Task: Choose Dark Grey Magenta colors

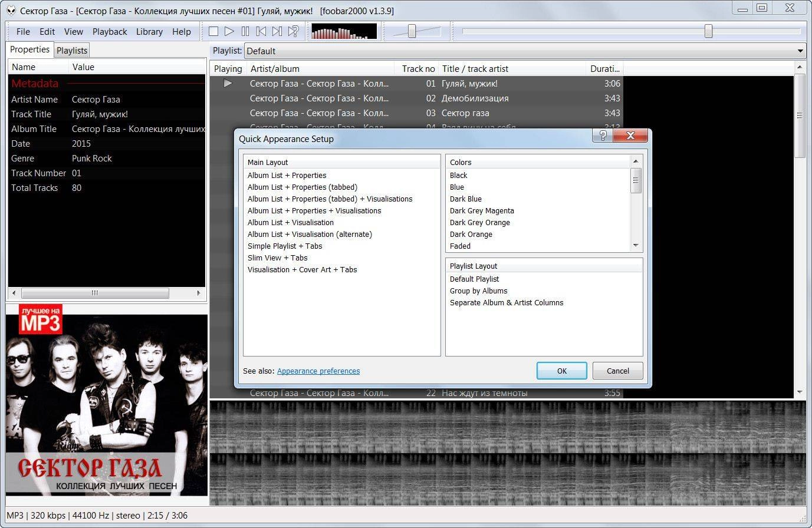Action: point(482,210)
